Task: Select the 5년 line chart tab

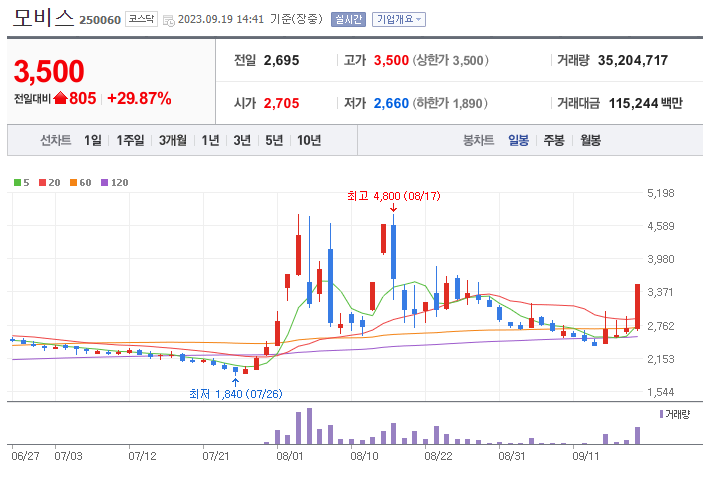Action: pos(274,140)
